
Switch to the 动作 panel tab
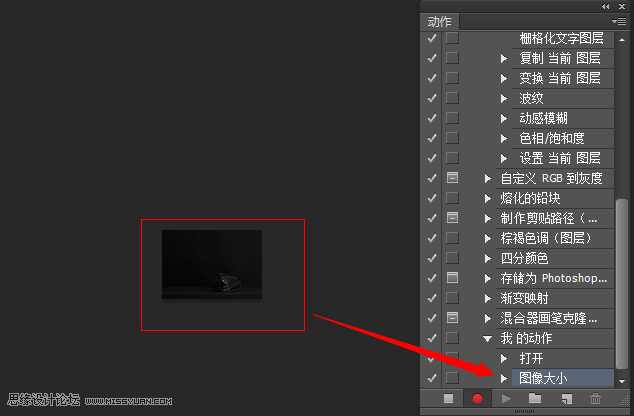point(440,21)
